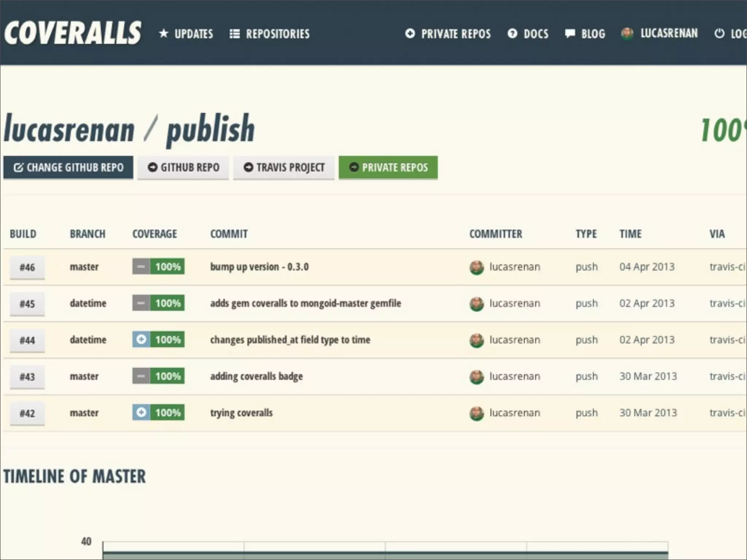Click the green Private Repos button
The image size is (747, 560).
point(388,167)
